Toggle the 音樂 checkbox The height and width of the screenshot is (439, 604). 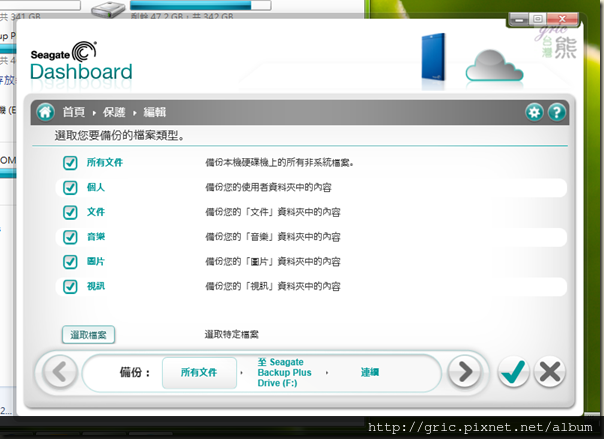(70, 237)
